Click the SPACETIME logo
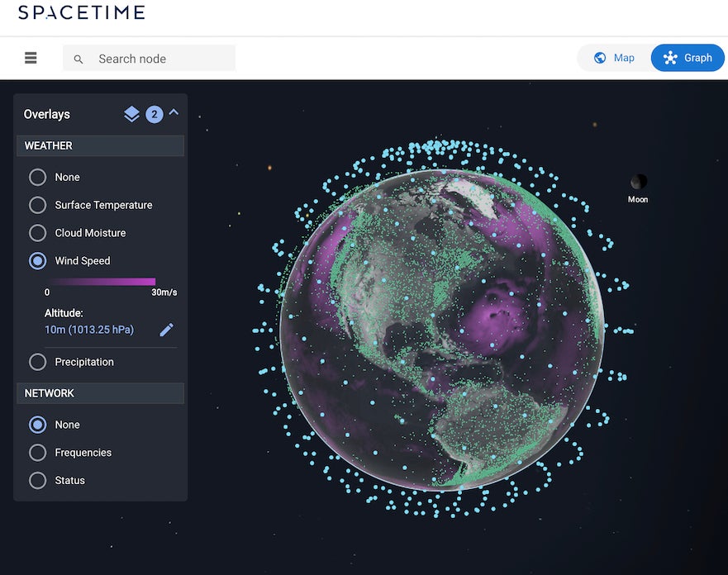 [x=81, y=12]
